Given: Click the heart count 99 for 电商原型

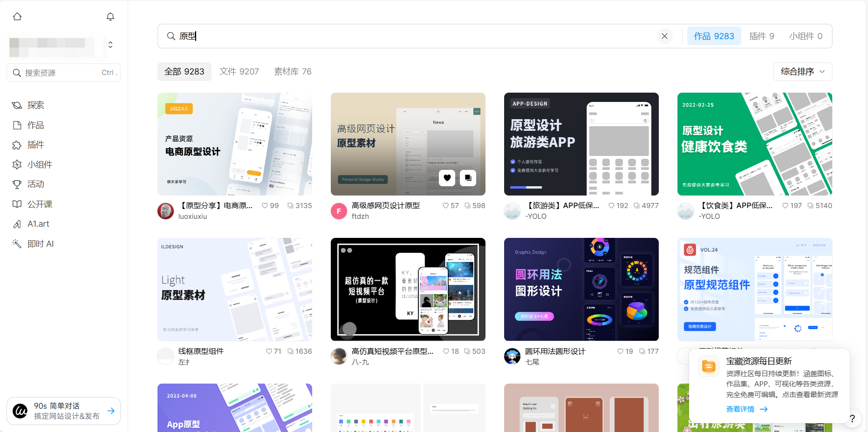Looking at the screenshot, I should 270,206.
